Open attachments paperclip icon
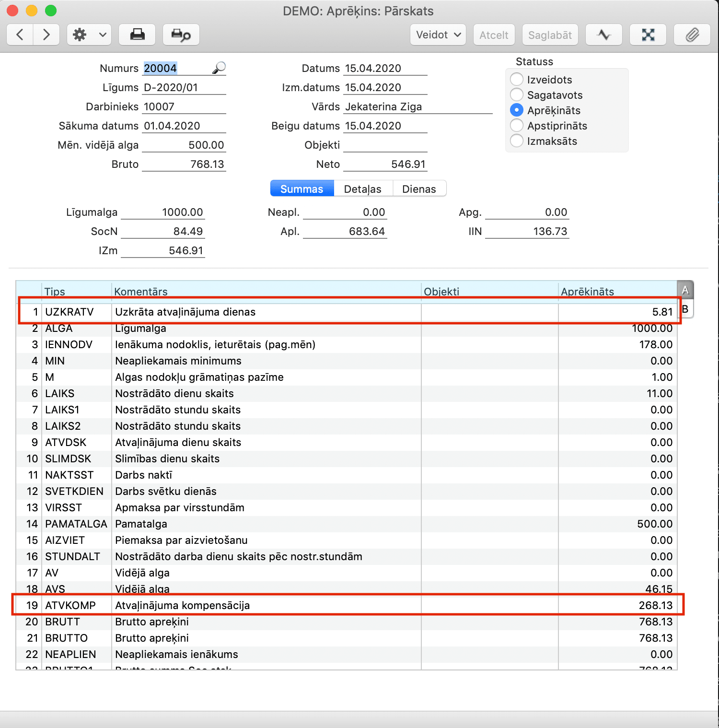 692,35
